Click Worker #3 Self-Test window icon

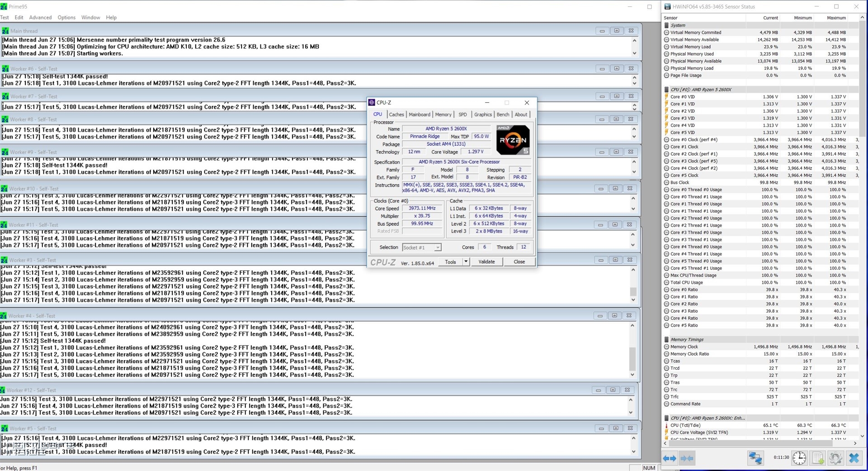[x=4, y=260]
